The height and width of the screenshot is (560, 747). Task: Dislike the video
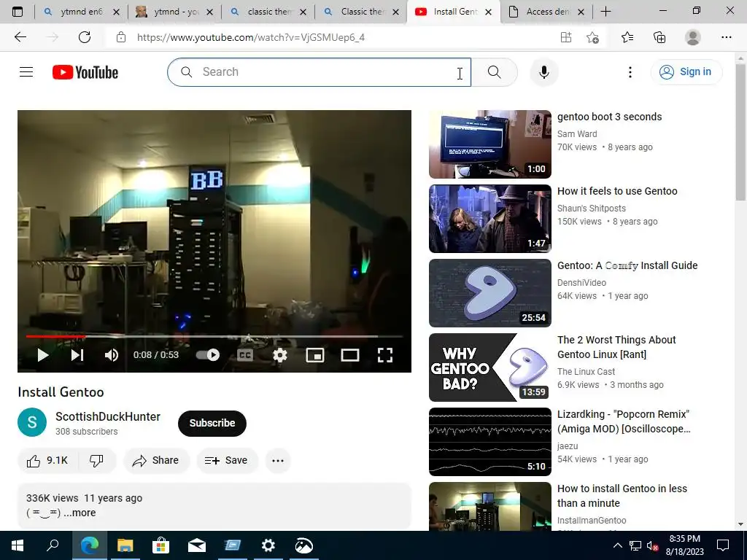(x=97, y=461)
